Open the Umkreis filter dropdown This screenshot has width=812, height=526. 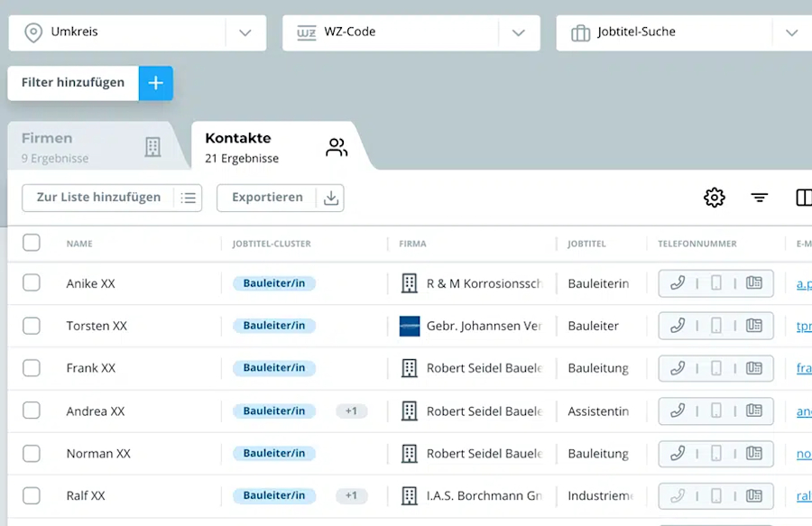137,32
